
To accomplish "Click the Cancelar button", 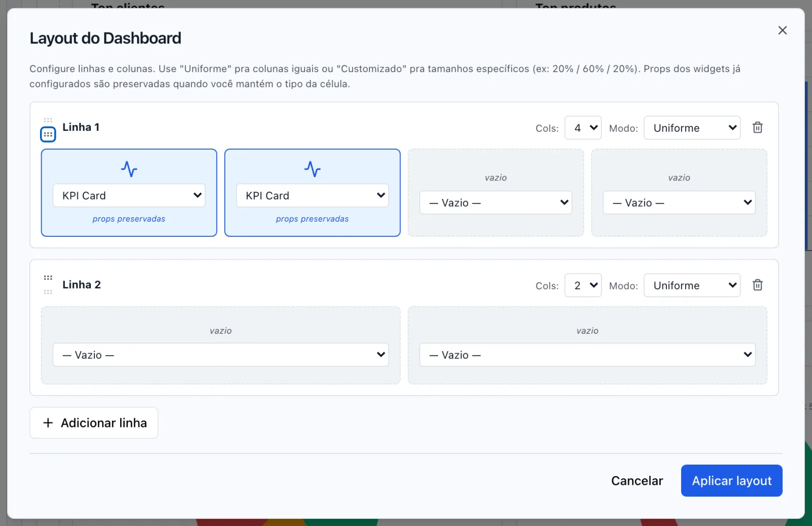I will click(x=637, y=480).
